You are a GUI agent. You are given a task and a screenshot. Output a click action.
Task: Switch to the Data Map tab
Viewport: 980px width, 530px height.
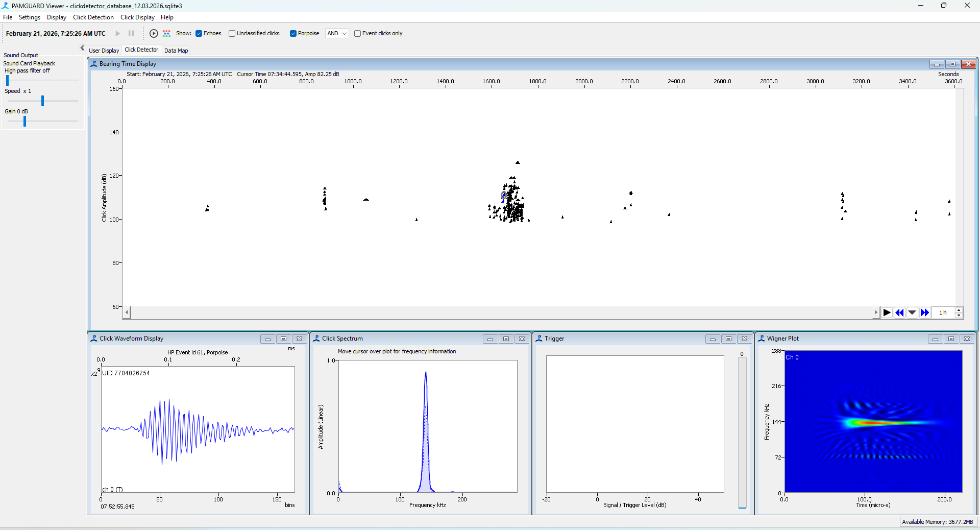[176, 51]
